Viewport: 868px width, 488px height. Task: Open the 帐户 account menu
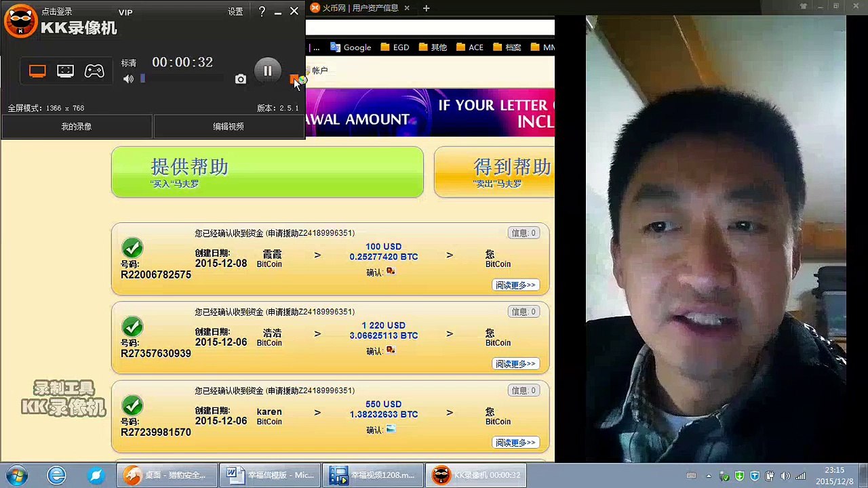319,70
